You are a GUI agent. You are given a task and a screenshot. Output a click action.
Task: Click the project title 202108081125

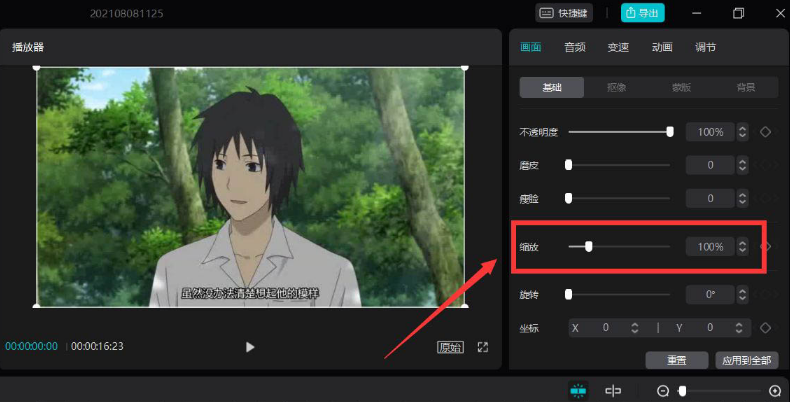pyautogui.click(x=126, y=14)
